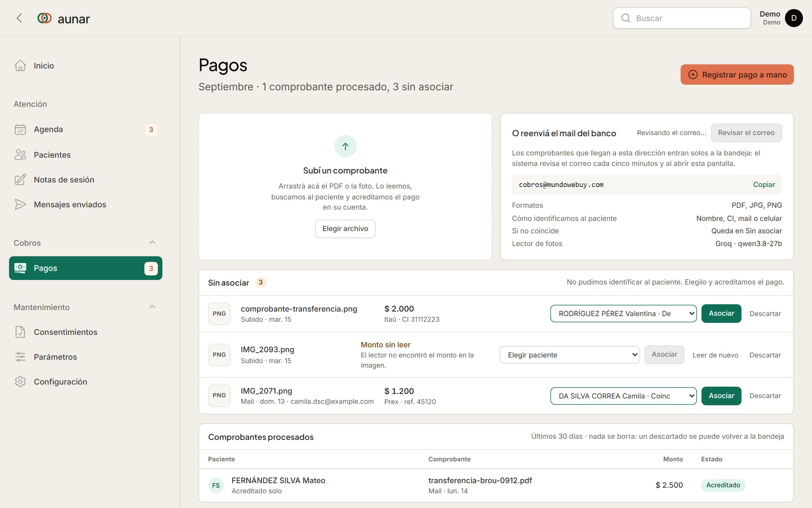Click Registrar pago a mano button

737,75
